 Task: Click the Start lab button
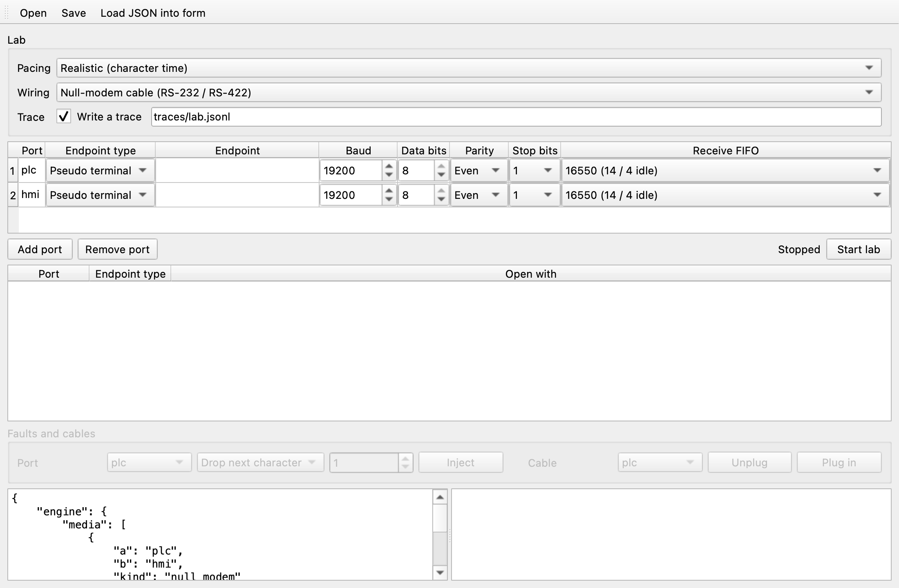[859, 249]
